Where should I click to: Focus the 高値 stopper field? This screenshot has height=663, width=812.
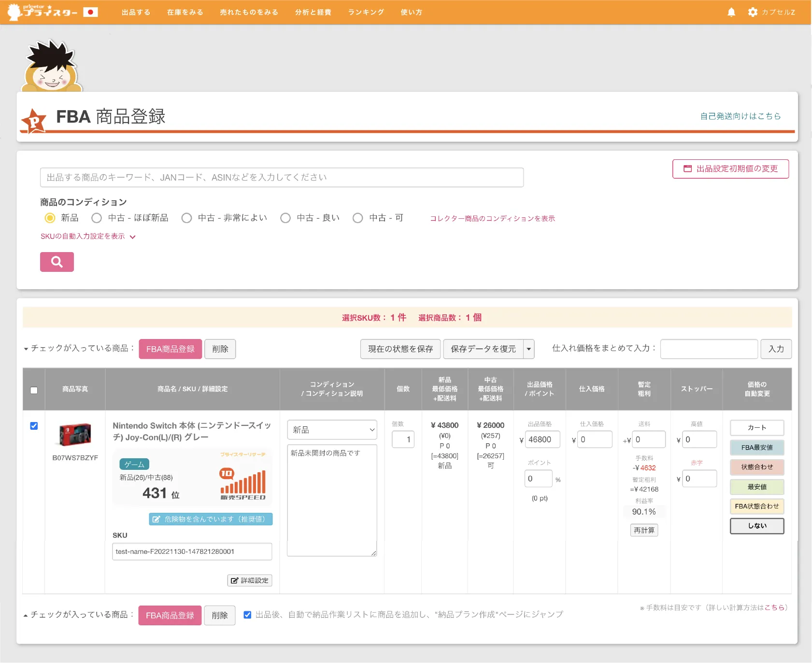699,439
